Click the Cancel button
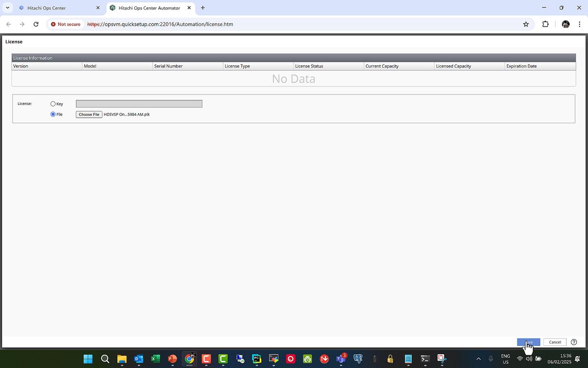Screen dimensions: 588x368 [x=555, y=342]
